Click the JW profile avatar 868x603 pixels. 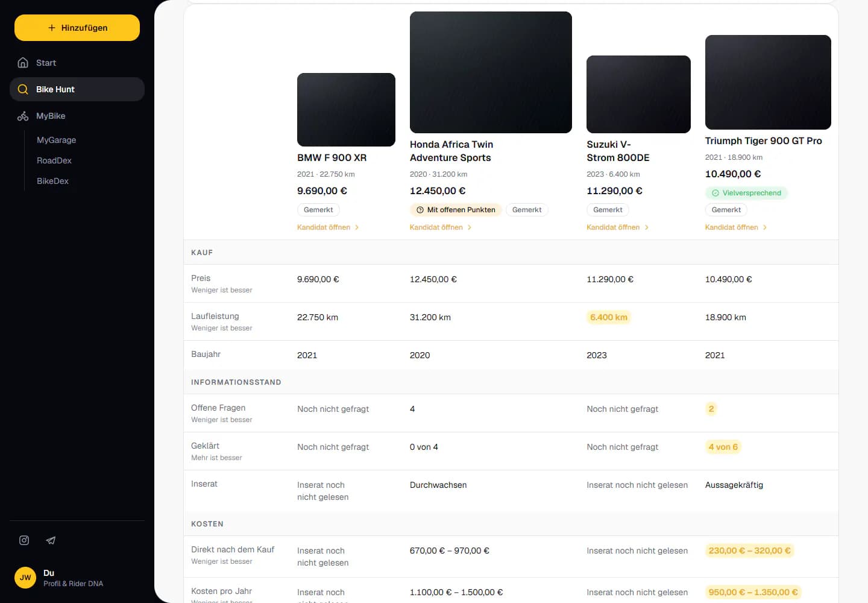coord(25,578)
